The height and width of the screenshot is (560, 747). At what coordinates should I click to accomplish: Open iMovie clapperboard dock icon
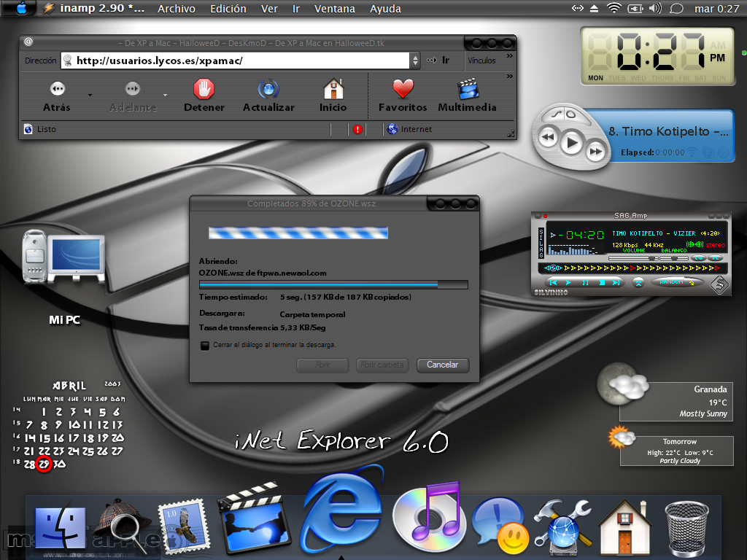(x=254, y=518)
